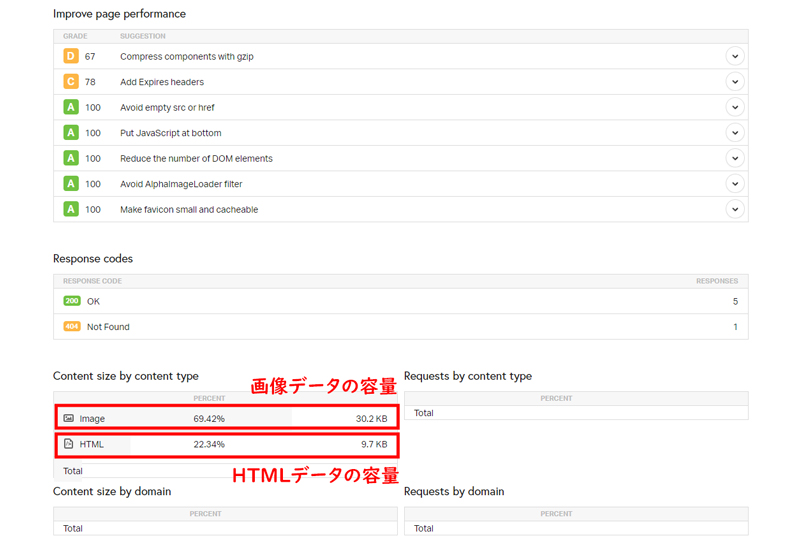Click the C grade badge for Expires headers

(71, 82)
